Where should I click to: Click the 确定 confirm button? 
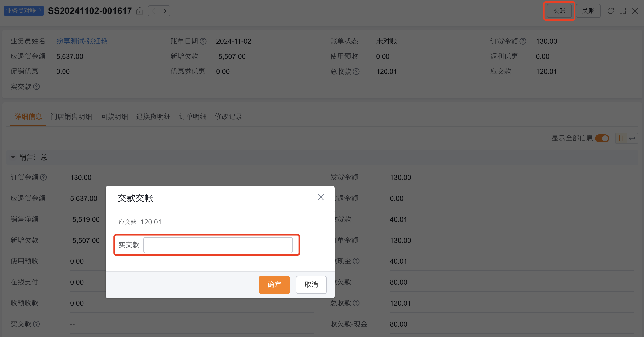coord(274,284)
